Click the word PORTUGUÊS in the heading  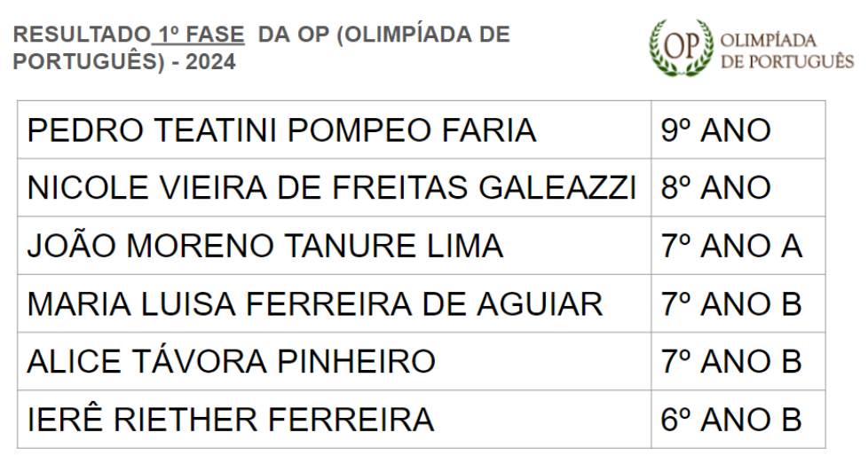point(85,61)
